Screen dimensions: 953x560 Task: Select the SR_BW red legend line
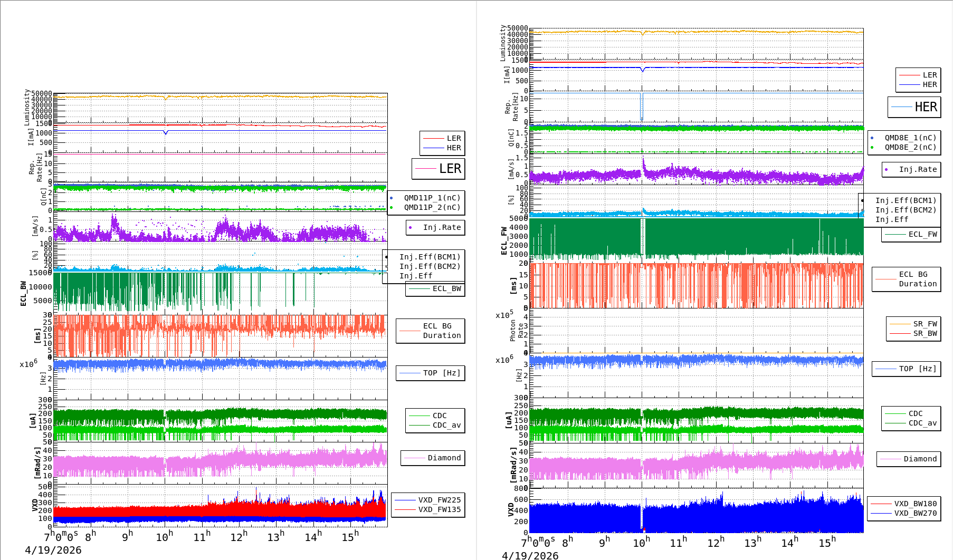(x=900, y=333)
